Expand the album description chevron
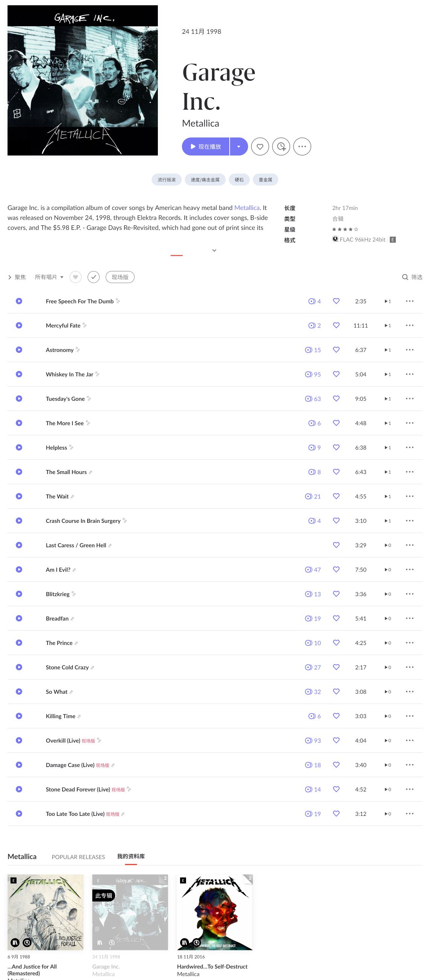Viewport: 430px width, 980px height. [214, 250]
